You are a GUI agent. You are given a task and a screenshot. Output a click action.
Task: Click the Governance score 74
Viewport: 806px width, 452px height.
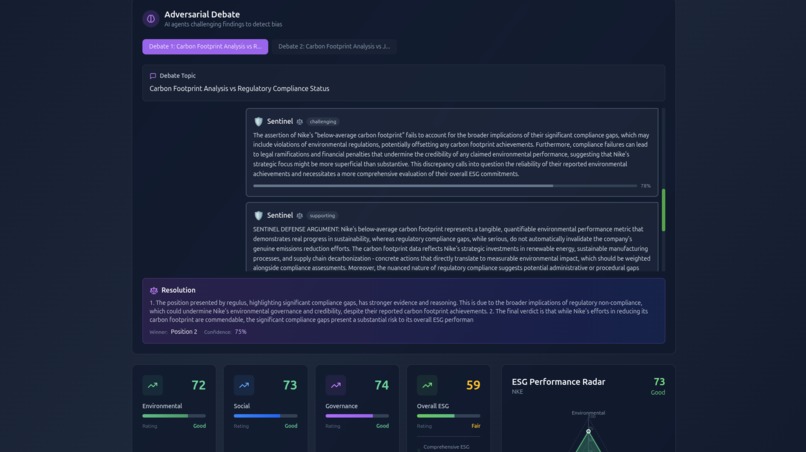(381, 385)
